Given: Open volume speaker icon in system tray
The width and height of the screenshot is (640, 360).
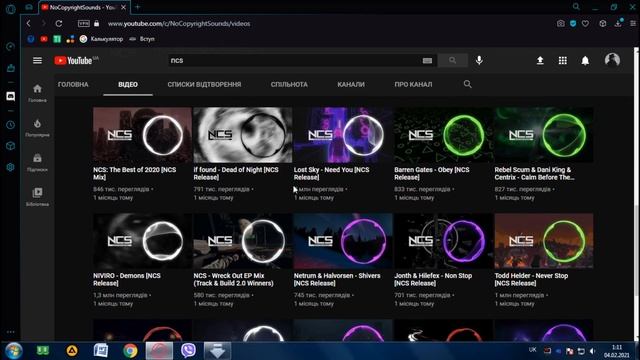Looking at the screenshot, I should click(593, 351).
